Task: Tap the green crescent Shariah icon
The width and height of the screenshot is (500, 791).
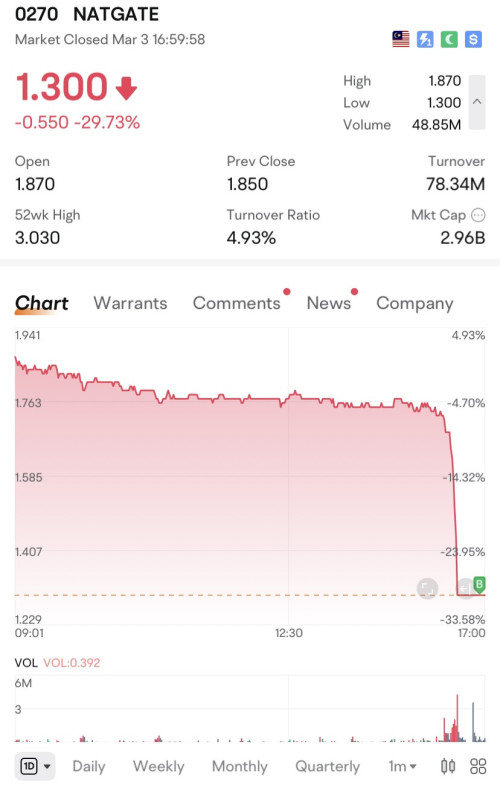Action: coord(449,39)
